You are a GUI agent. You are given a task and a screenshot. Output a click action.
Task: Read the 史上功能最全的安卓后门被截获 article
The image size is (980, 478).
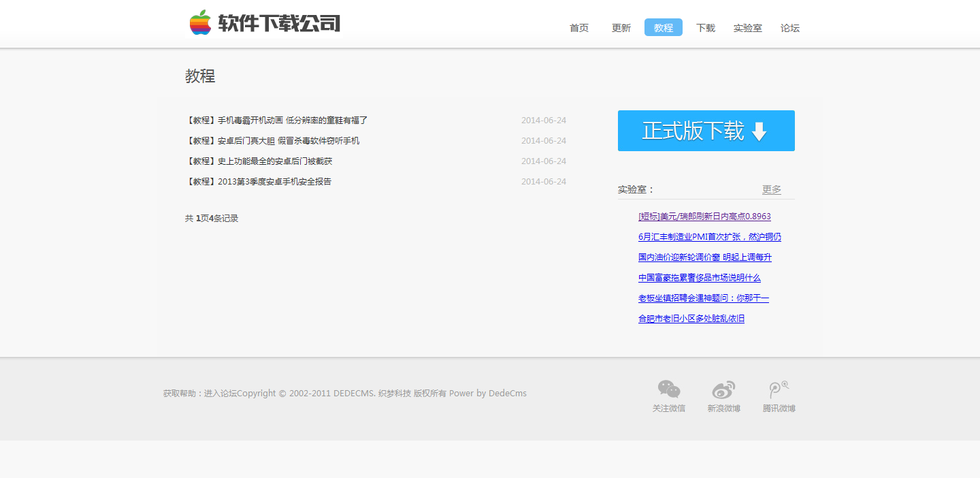(259, 161)
